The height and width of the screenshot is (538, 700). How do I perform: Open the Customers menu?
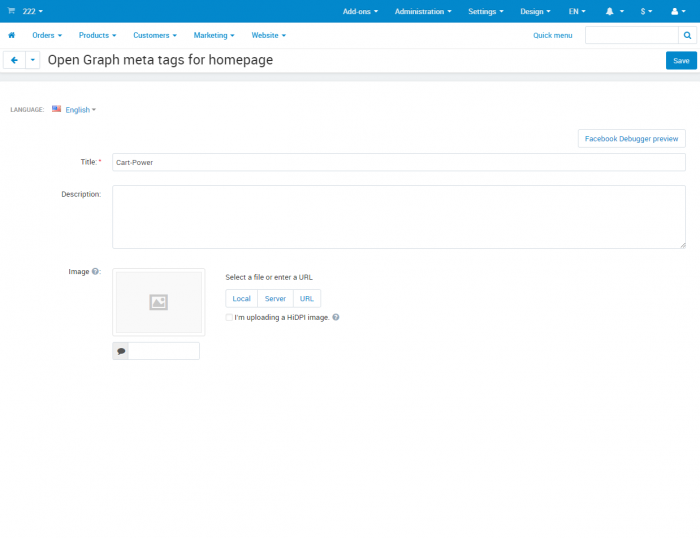pyautogui.click(x=155, y=35)
